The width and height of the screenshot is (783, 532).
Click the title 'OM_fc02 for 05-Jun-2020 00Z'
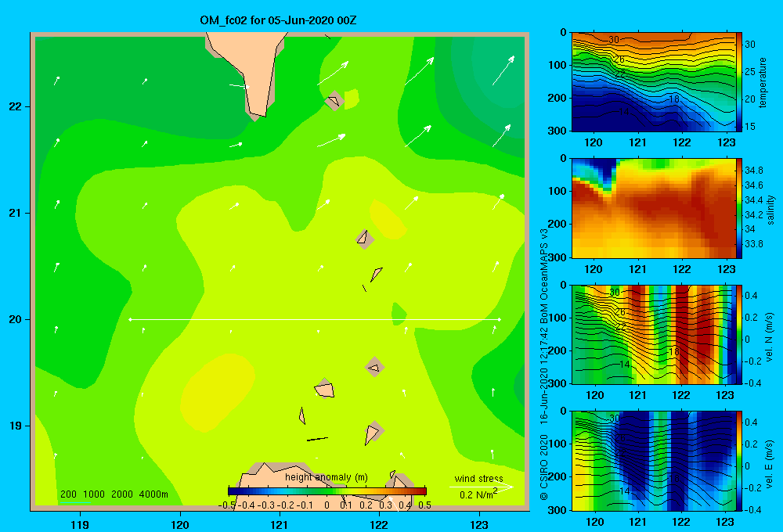pos(278,20)
